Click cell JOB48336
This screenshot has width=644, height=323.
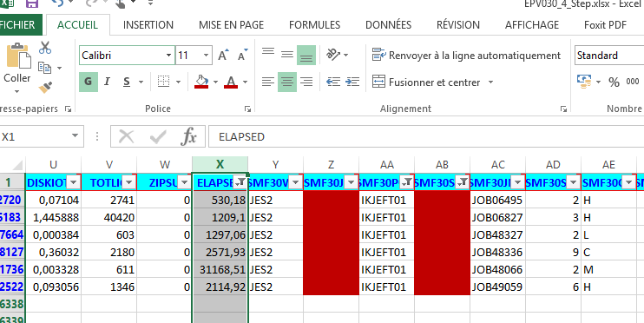[498, 252]
